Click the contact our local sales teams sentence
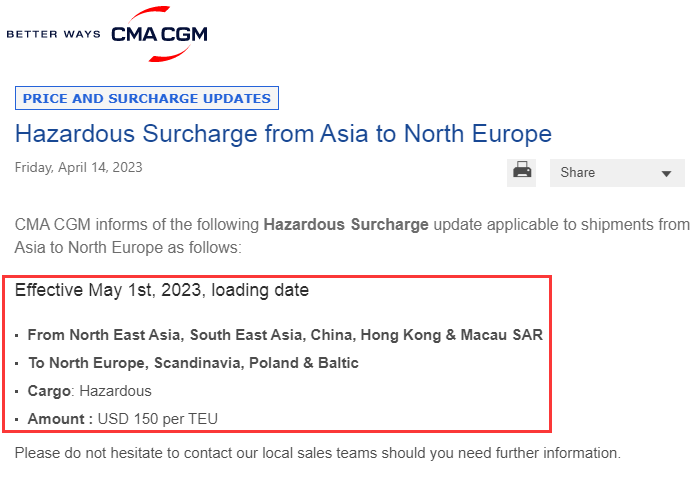Image resolution: width=697 pixels, height=483 pixels. (x=317, y=453)
